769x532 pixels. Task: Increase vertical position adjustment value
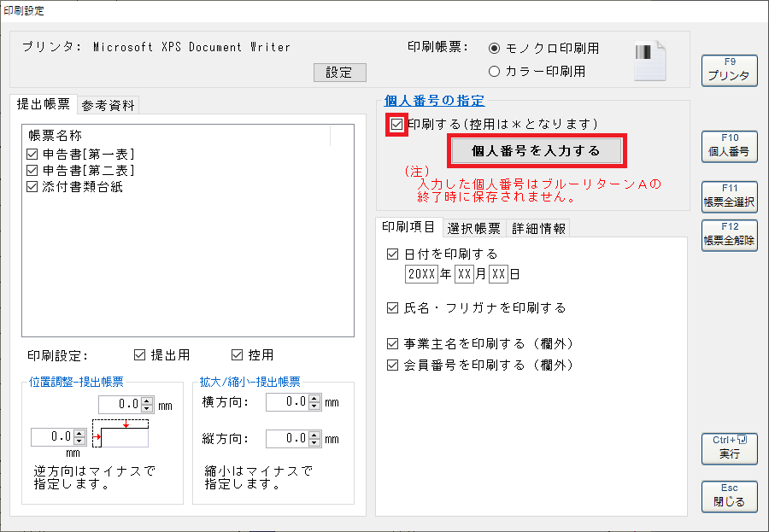(147, 400)
